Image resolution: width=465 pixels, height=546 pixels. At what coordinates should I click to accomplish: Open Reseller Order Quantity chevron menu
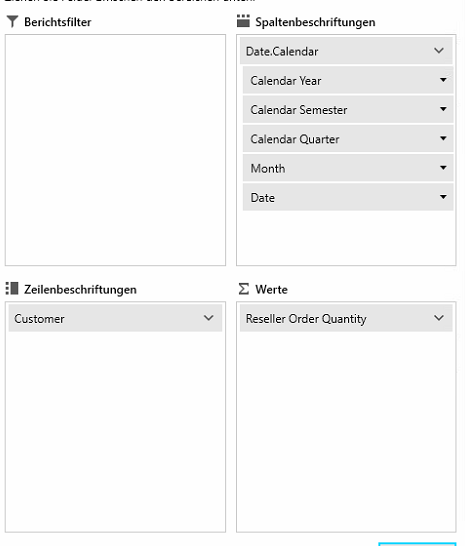click(439, 318)
